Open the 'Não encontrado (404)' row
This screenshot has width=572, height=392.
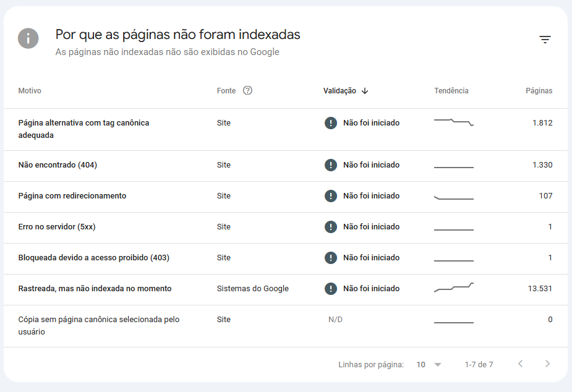(58, 165)
